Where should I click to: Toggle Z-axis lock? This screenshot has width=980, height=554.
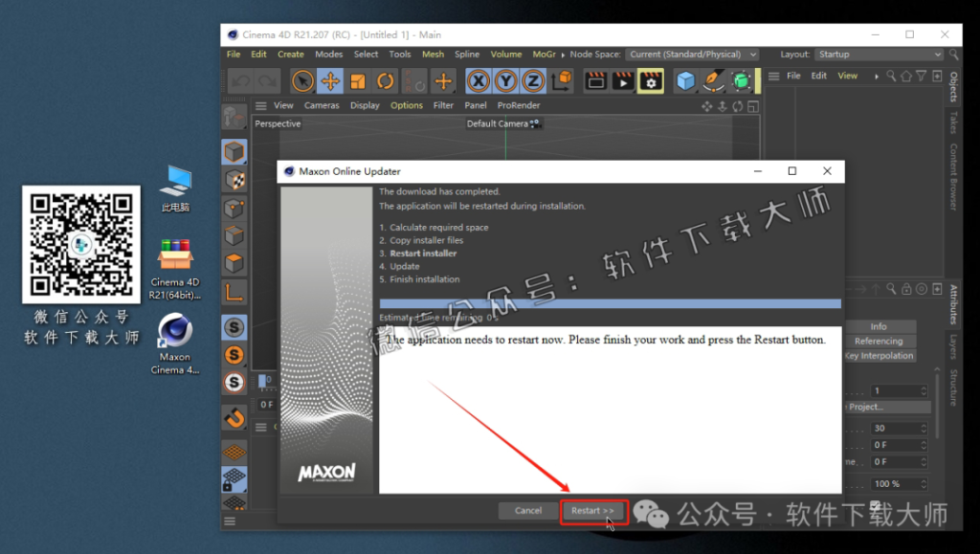[533, 81]
